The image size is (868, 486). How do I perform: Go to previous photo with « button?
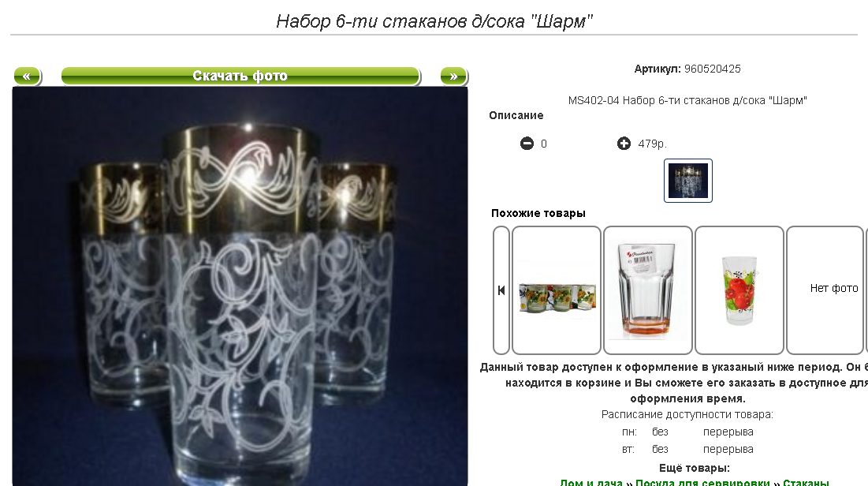coord(27,76)
